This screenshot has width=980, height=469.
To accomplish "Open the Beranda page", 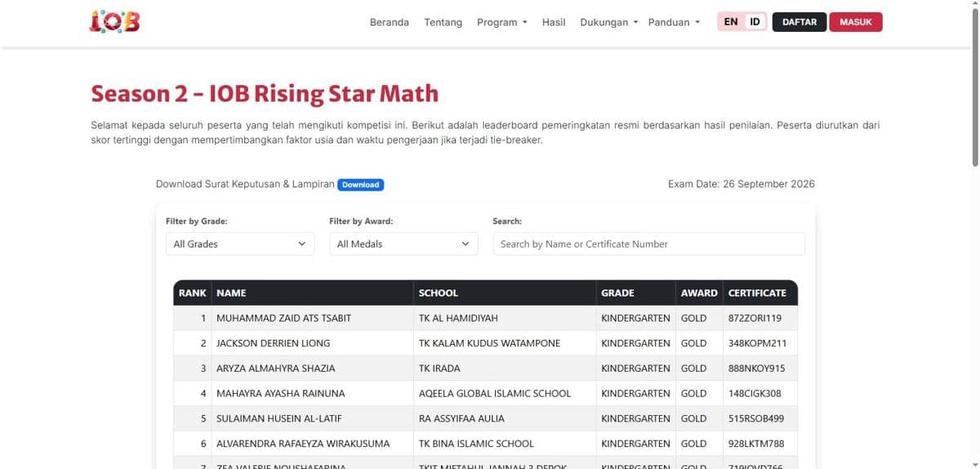I will click(389, 22).
